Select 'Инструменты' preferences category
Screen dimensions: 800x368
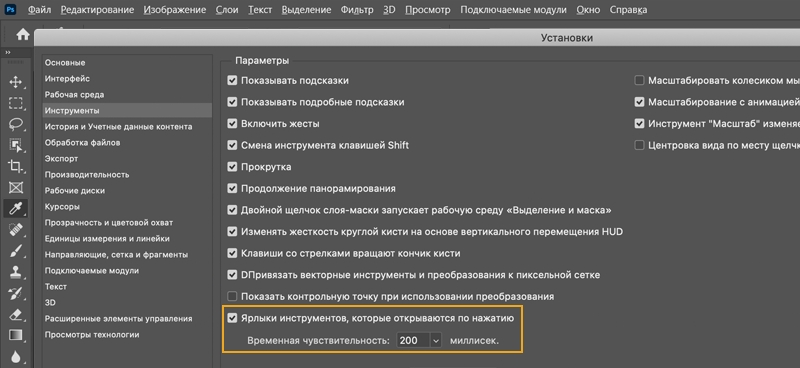[127, 110]
